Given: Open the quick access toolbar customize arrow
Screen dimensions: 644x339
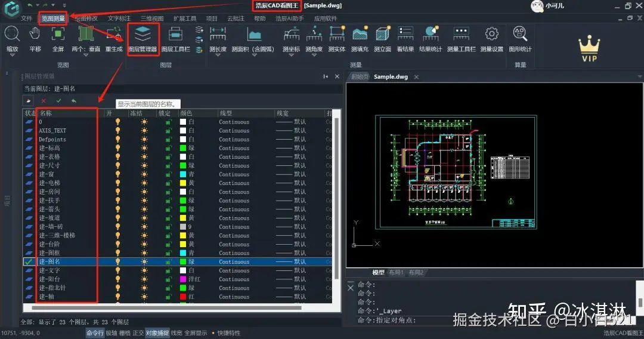Looking at the screenshot, I should [64, 5].
